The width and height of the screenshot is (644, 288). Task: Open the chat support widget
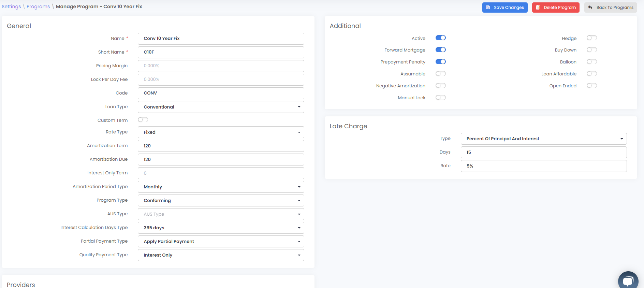point(628,280)
